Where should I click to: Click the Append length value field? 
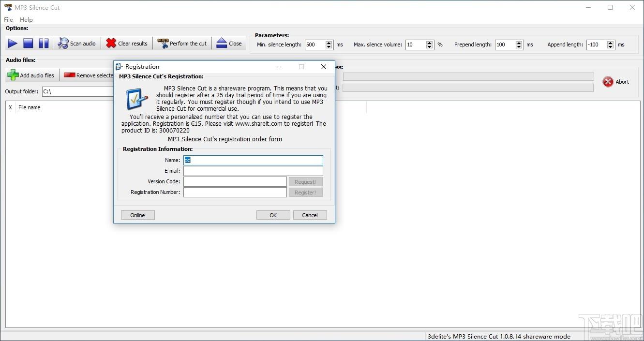[597, 44]
